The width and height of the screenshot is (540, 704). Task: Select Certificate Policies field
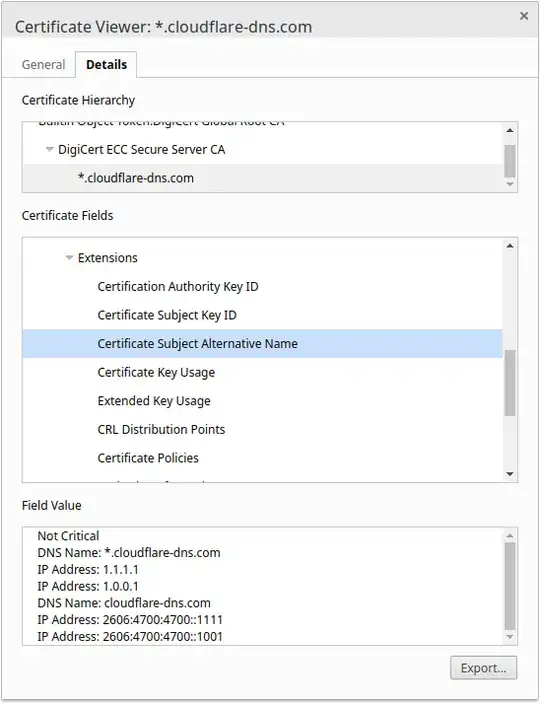(263, 458)
